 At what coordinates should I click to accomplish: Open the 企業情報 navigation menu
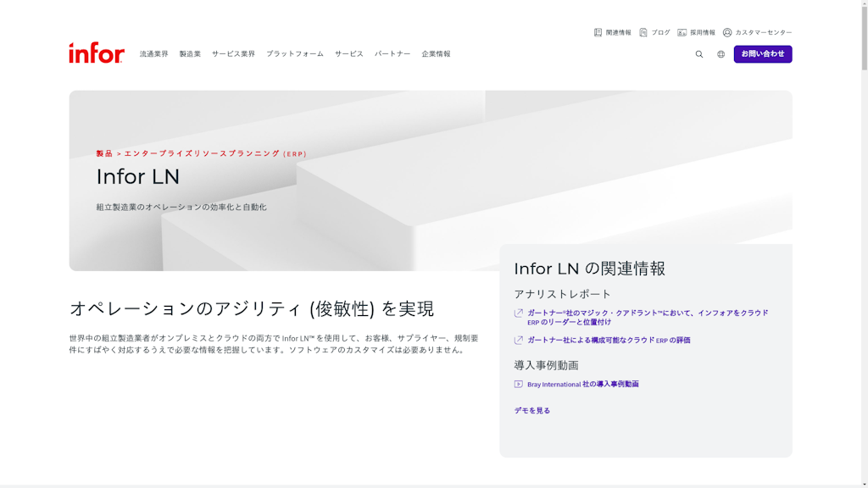click(x=436, y=53)
